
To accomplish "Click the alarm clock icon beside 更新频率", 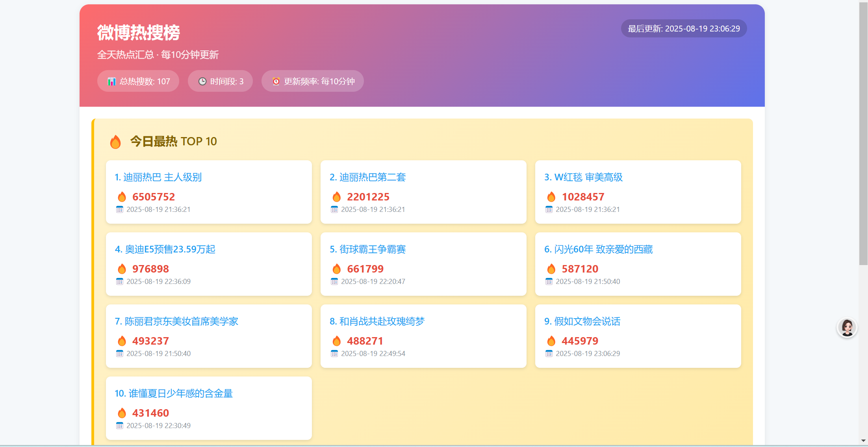I will [276, 82].
